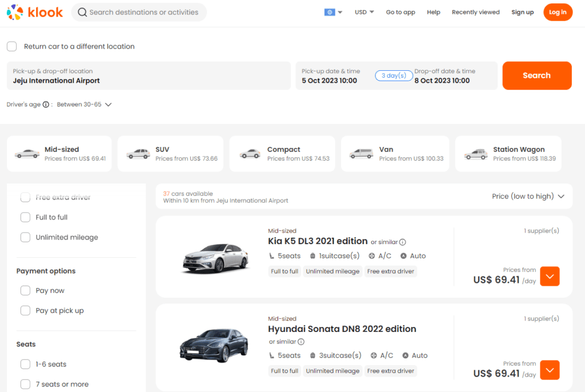Image resolution: width=585 pixels, height=392 pixels.
Task: Click the Hyundai Sonata DN8 car thumbnail
Action: pyautogui.click(x=214, y=345)
